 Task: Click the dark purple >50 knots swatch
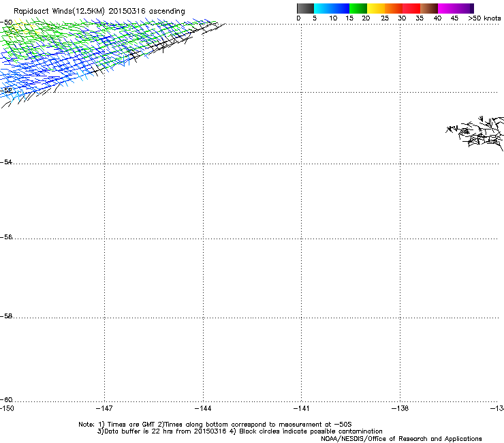coord(472,8)
